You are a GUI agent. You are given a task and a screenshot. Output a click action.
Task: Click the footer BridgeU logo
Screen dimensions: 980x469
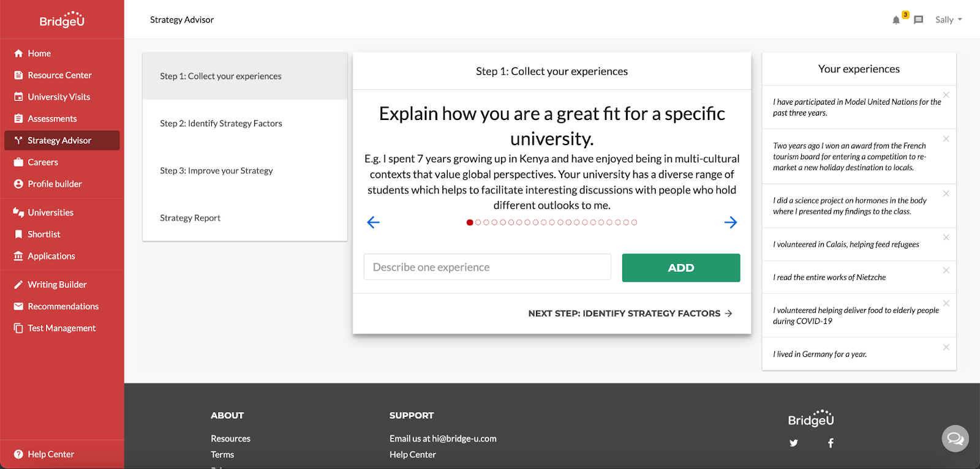(x=811, y=418)
